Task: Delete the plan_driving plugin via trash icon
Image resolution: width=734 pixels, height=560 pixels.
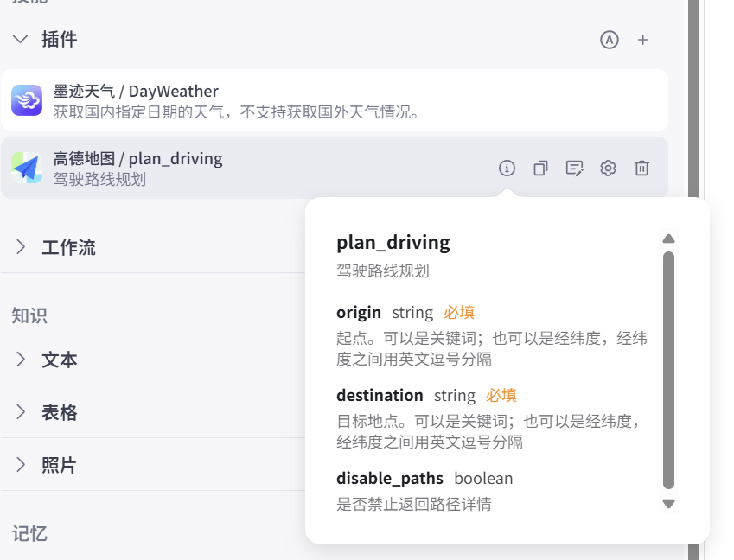Action: [x=641, y=169]
